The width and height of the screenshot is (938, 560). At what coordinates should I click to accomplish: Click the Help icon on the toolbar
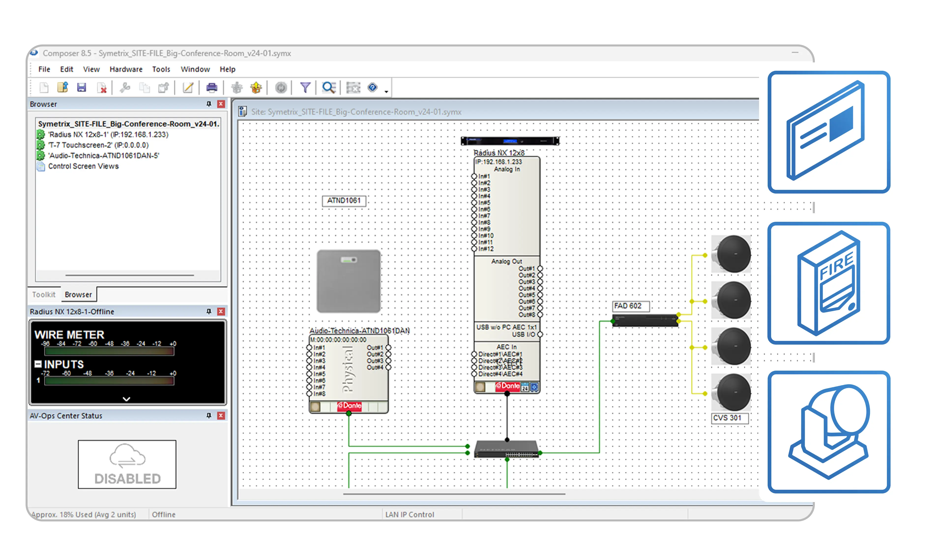[x=372, y=87]
